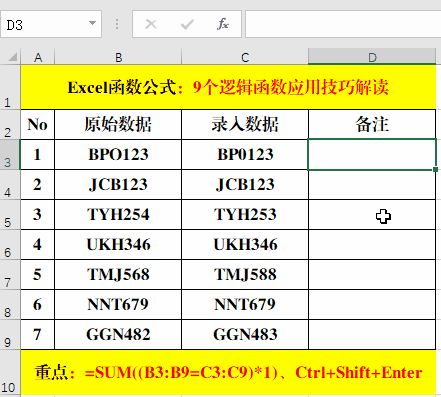Select cell containing BPO123
441x397 pixels.
point(118,154)
